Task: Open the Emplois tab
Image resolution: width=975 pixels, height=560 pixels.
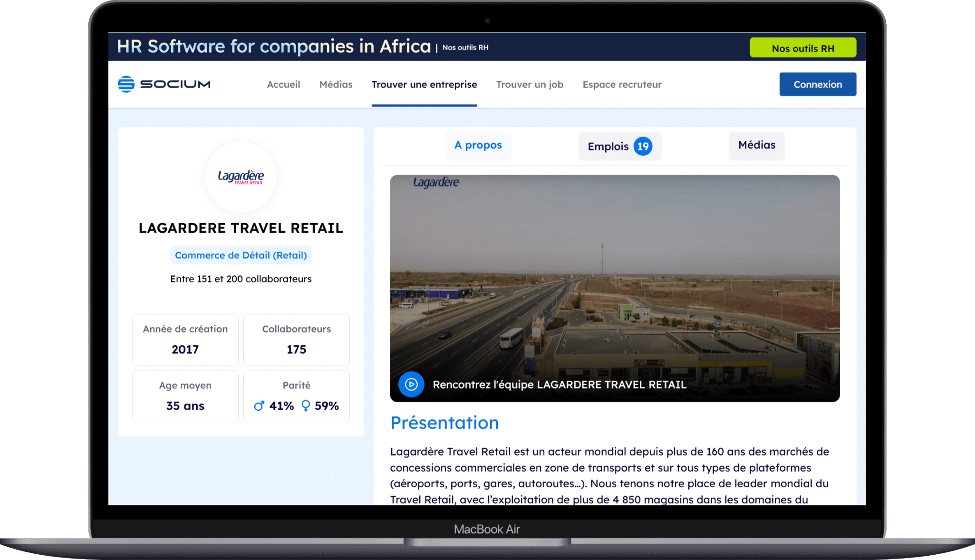Action: pos(608,146)
